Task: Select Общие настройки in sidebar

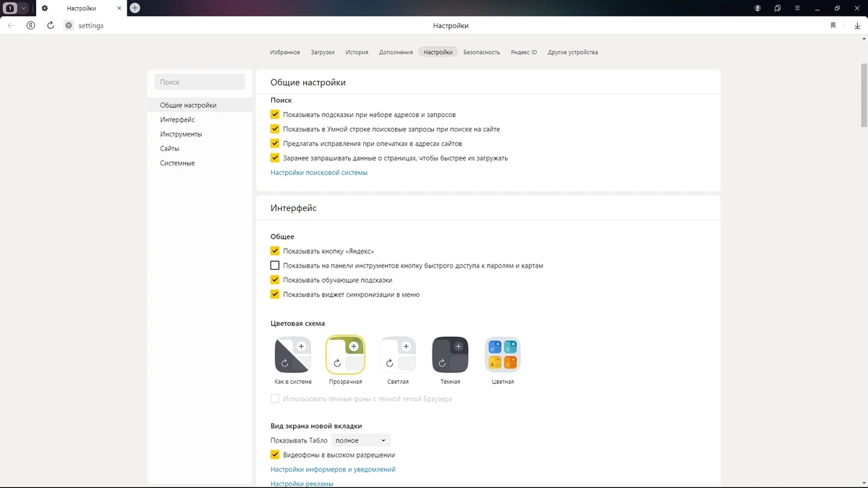Action: point(200,106)
